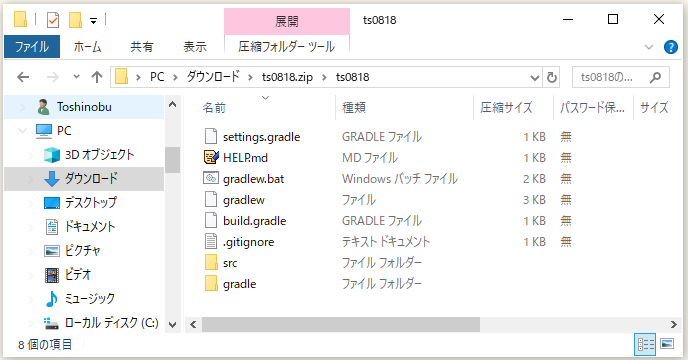Click the search magnifier icon
The image size is (688, 360).
tap(656, 77)
